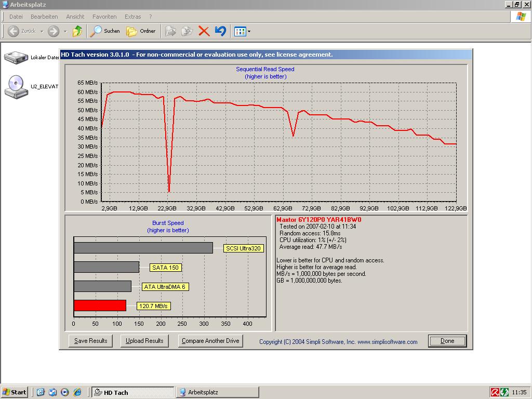This screenshot has height=399, width=532.
Task: Select the U2_ELEVAT CD drive icon
Action: point(16,87)
